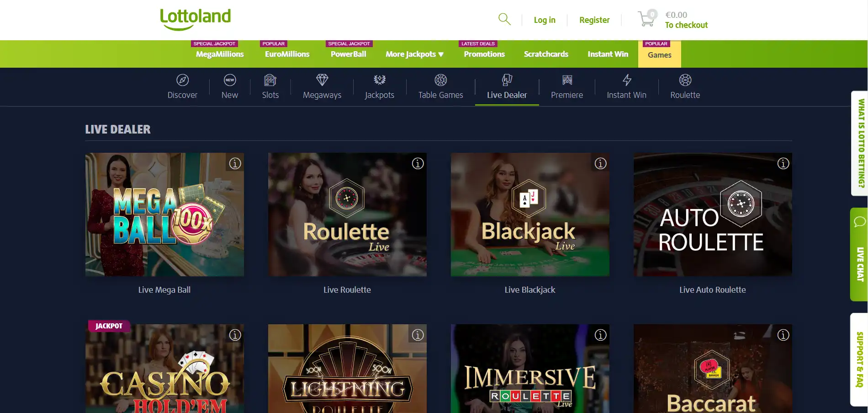Go To checkout

point(686,25)
